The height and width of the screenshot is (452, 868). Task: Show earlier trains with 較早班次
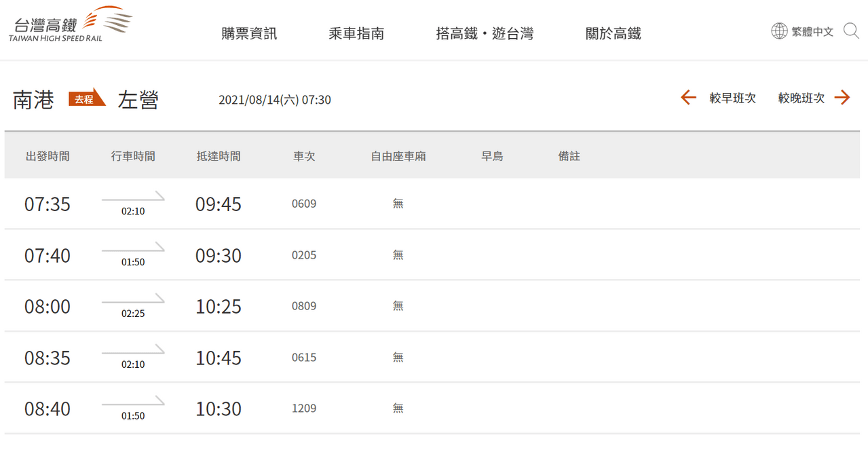click(733, 98)
